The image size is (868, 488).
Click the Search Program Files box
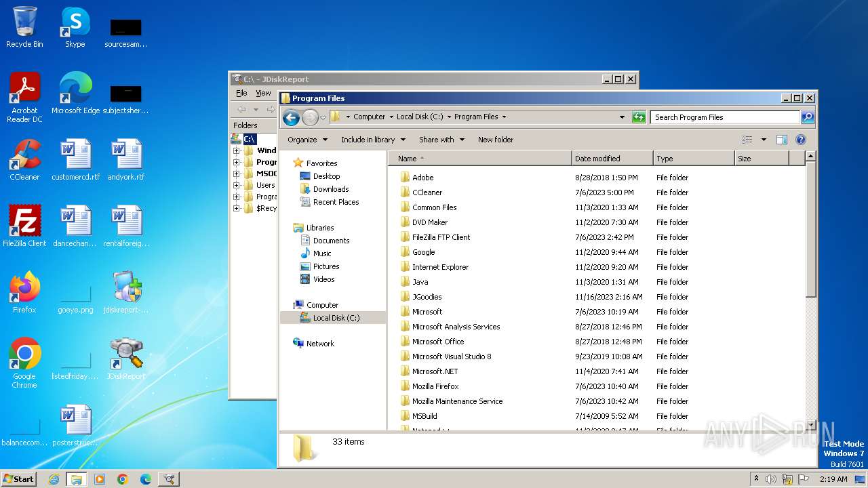pos(724,117)
